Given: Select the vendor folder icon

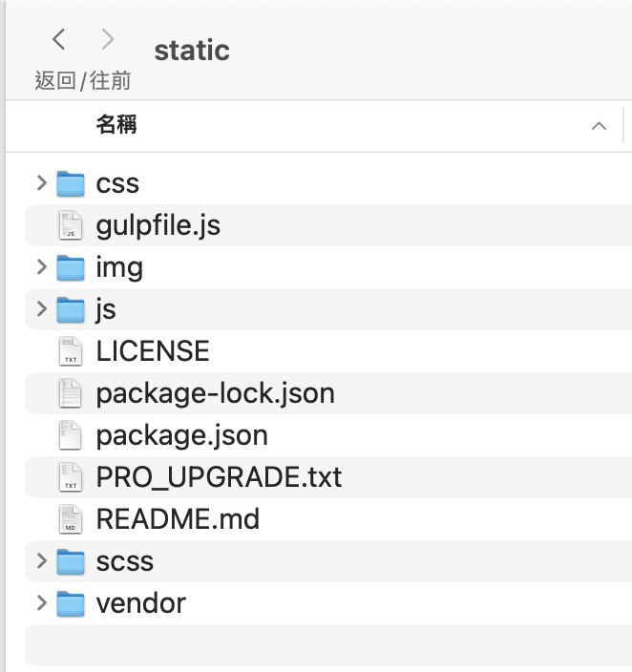Looking at the screenshot, I should point(71,603).
